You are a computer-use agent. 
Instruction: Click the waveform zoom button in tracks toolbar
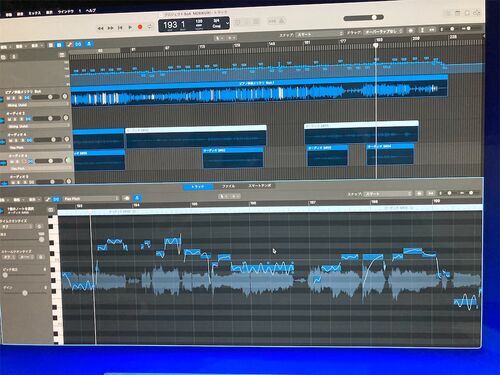click(x=411, y=30)
